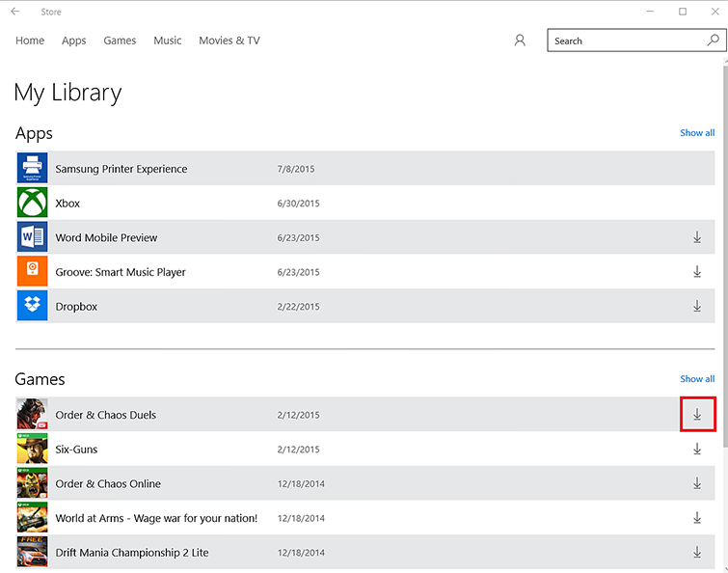728x573 pixels.
Task: Click the back arrow in title bar
Action: [x=14, y=12]
